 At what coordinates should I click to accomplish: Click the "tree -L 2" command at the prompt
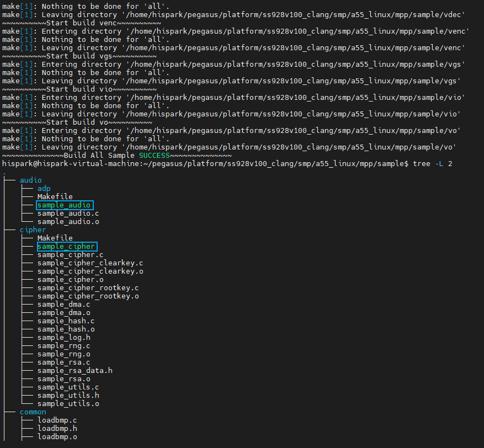tap(433, 164)
